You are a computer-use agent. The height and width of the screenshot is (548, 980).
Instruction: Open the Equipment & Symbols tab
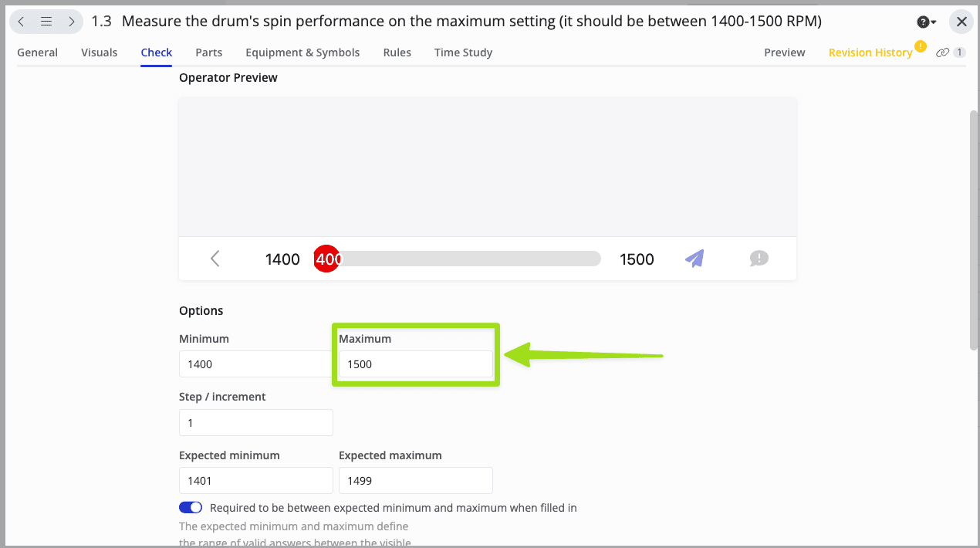click(302, 52)
